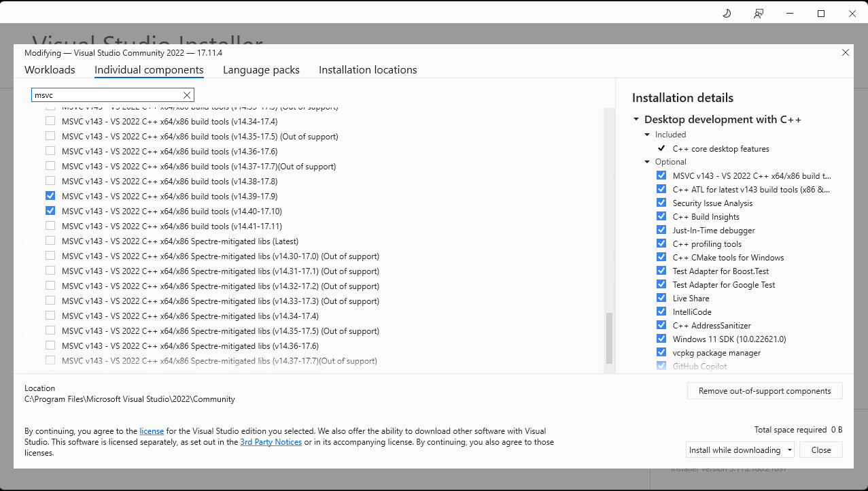The image size is (868, 491).
Task: Click the Close button at bottom
Action: coord(821,450)
